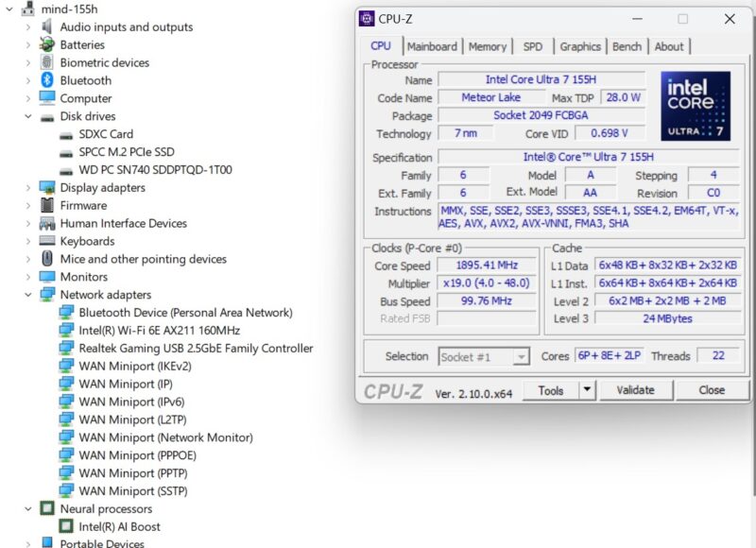Open the Tools button dropdown arrow
Screen dimensions: 756x548
(x=587, y=389)
